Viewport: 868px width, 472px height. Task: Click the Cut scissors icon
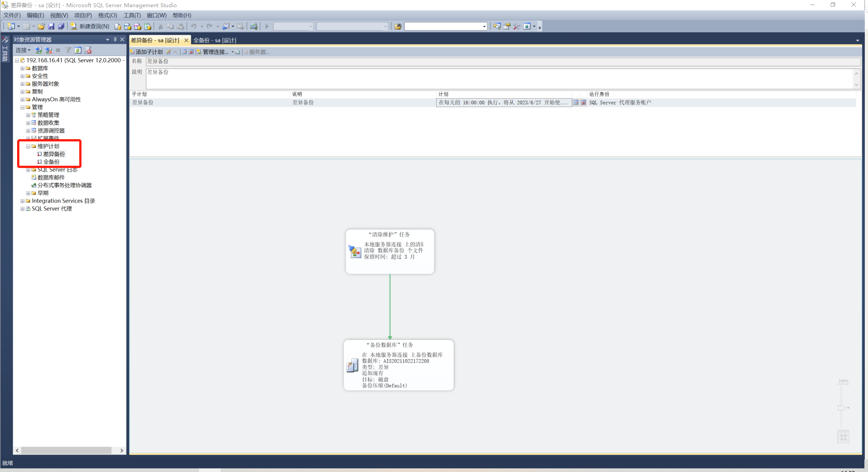(x=160, y=27)
